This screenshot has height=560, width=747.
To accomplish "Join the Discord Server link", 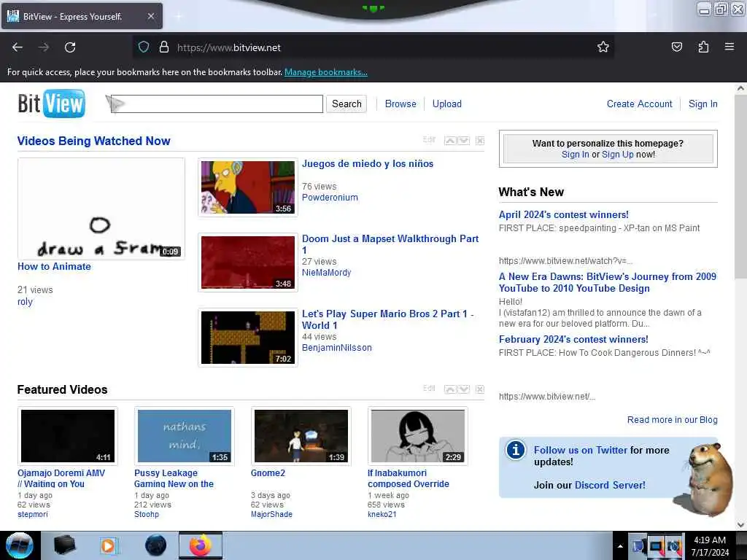I will (610, 485).
